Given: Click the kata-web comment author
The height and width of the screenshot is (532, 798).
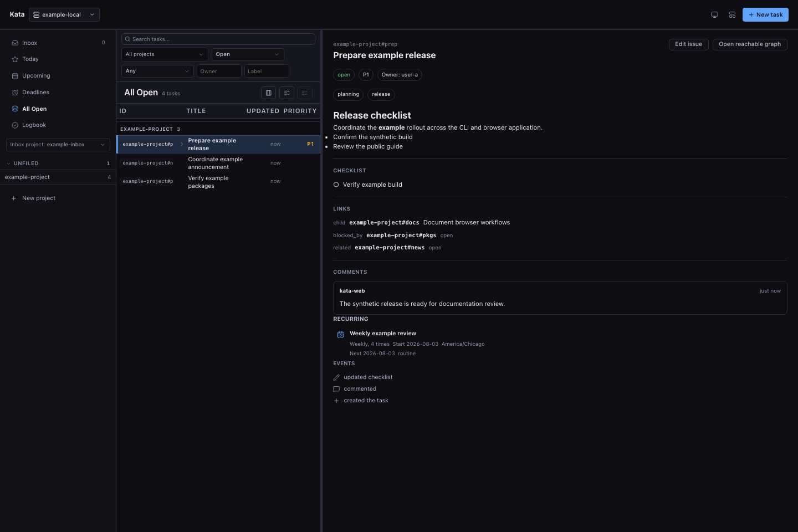Looking at the screenshot, I should 352,291.
